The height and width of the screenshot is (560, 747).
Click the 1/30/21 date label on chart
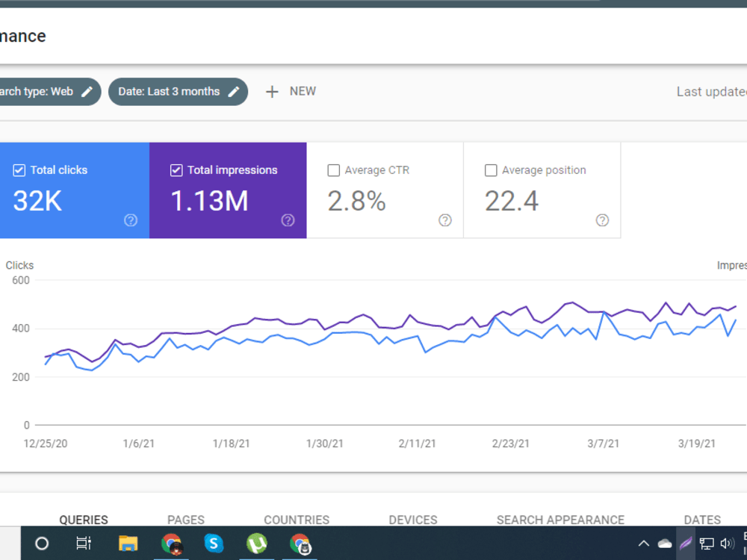pos(324,444)
